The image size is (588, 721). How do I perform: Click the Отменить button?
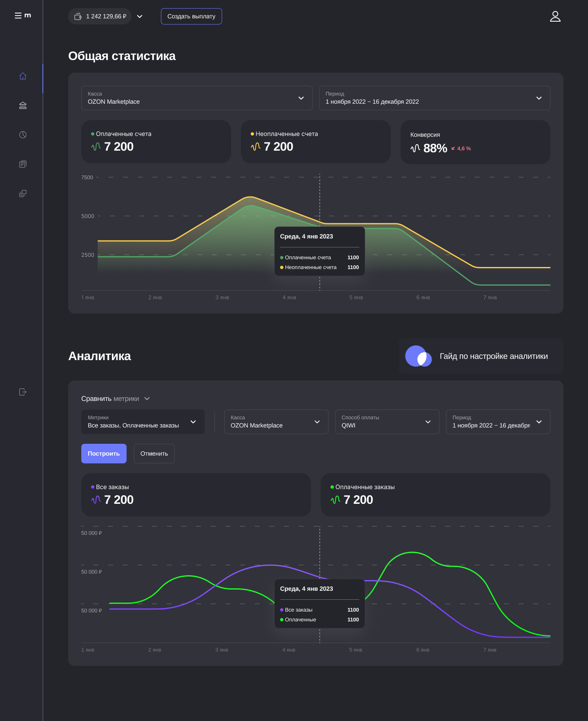tap(154, 454)
